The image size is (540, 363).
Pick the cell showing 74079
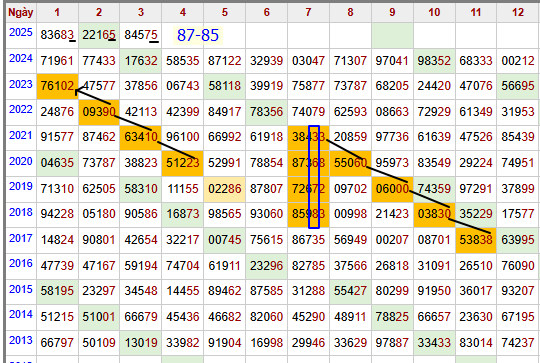308,112
